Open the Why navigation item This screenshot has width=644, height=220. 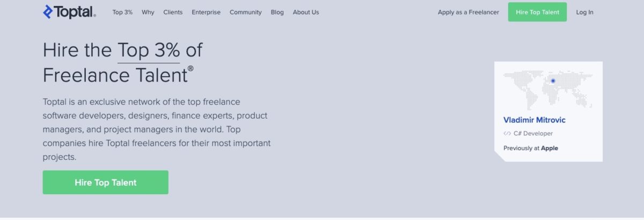pyautogui.click(x=148, y=12)
